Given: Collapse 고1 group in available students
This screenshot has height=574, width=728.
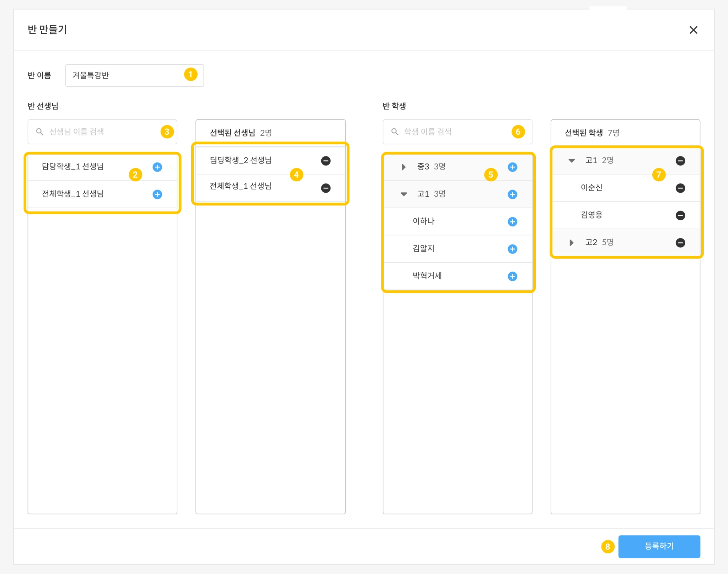Looking at the screenshot, I should click(x=403, y=194).
